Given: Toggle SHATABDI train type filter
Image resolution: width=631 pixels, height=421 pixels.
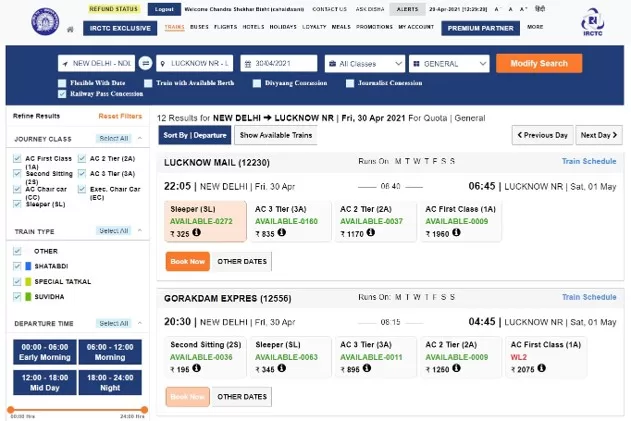Looking at the screenshot, I should pos(17,266).
